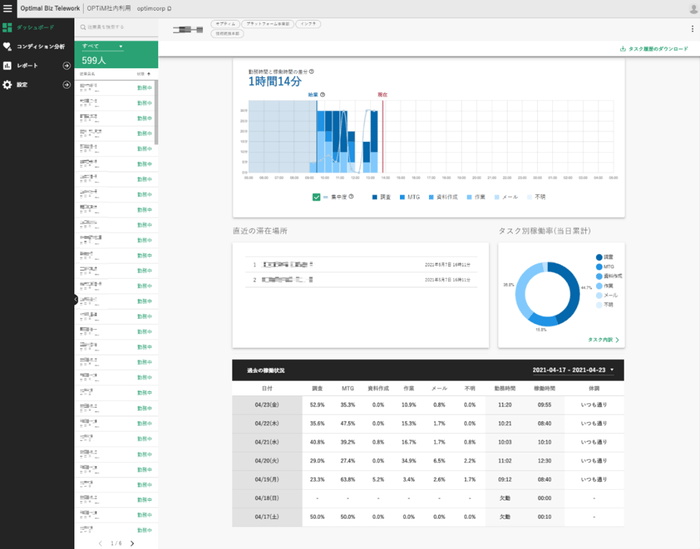Open the hamburger menu icon
The height and width of the screenshot is (549, 700).
click(8, 7)
